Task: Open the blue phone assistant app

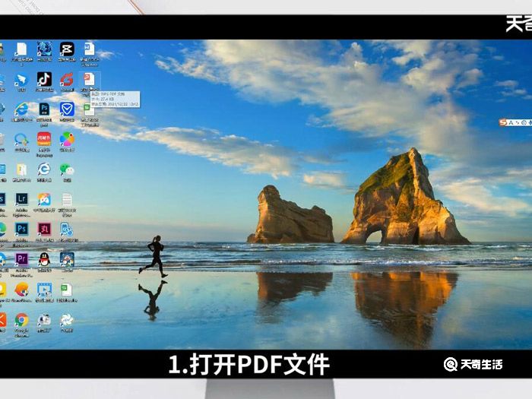Action: [67, 230]
